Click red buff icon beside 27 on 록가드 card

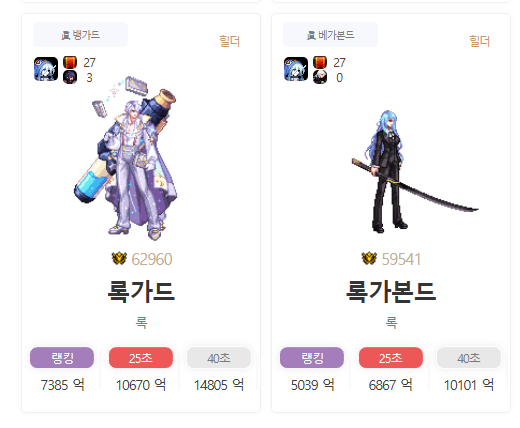70,62
